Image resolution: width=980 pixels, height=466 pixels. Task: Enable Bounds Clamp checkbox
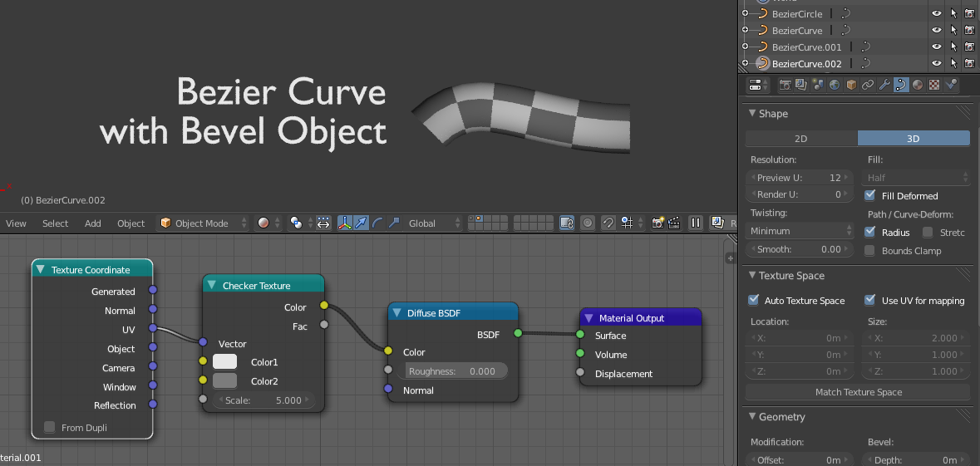click(869, 251)
